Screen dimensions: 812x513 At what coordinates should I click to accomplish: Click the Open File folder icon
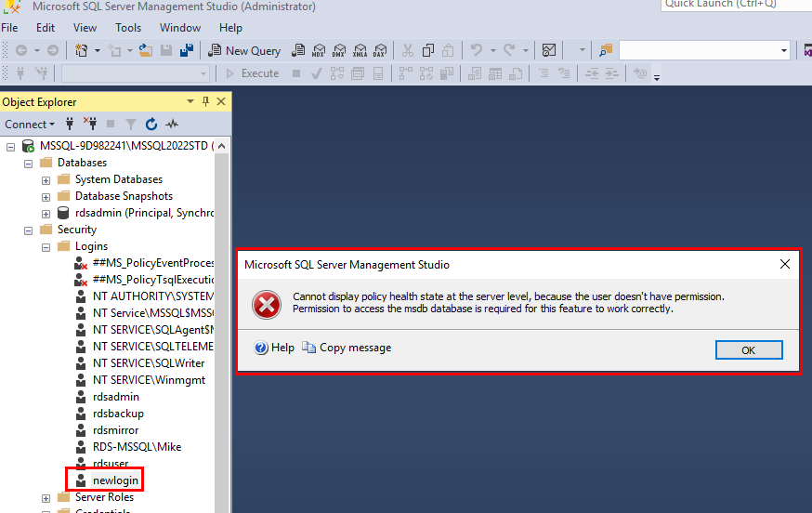(x=146, y=50)
